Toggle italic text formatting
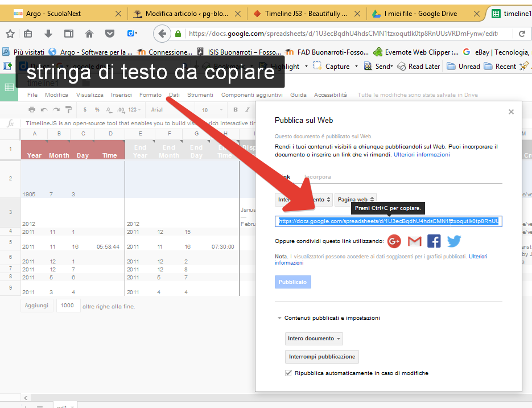This screenshot has width=532, height=408. coord(248,110)
